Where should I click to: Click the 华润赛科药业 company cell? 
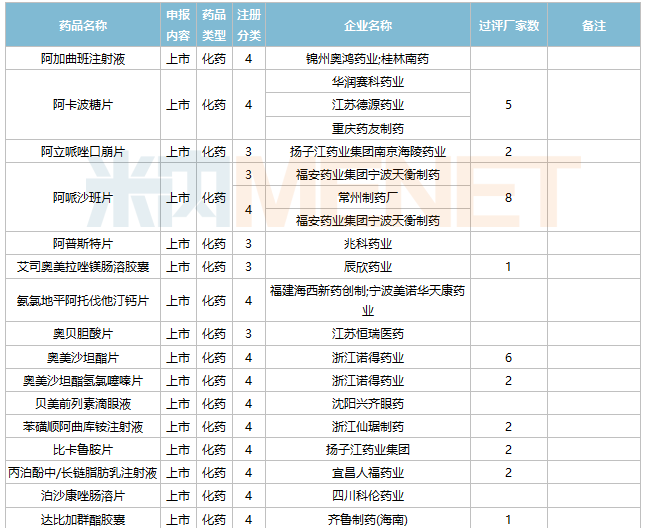click(368, 81)
